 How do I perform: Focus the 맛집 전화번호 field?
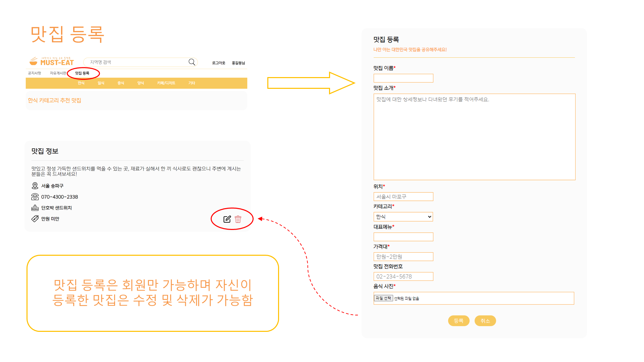click(403, 277)
